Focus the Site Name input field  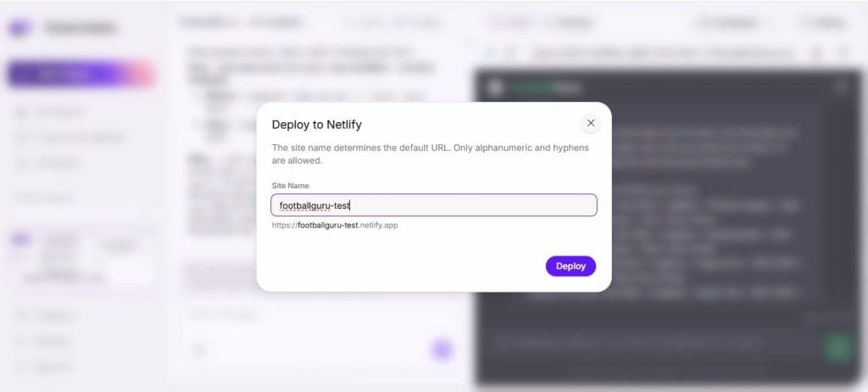(434, 205)
